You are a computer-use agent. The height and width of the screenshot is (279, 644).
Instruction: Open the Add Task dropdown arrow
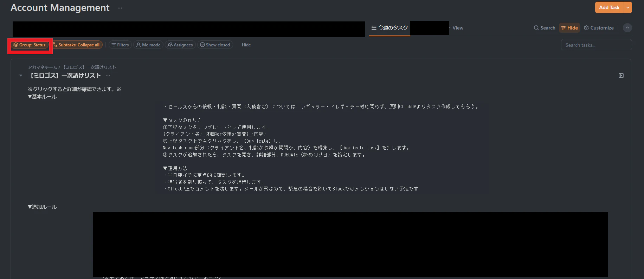click(x=628, y=7)
